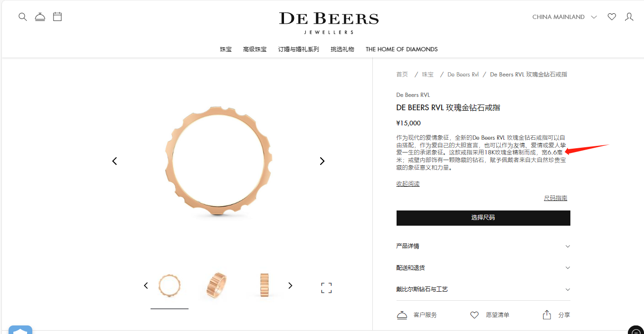Screen dimensions: 644x334
Task: Open wishlist heart icon in header
Action: pyautogui.click(x=612, y=17)
